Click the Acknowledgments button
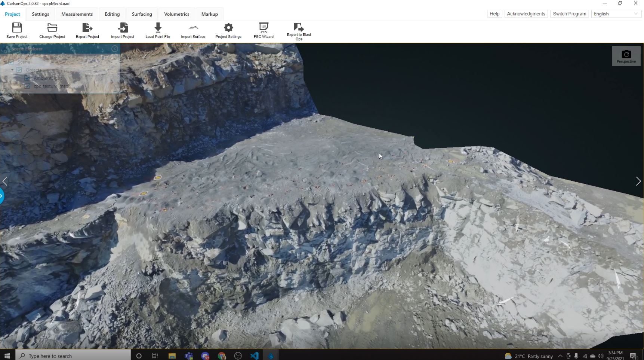Image resolution: width=644 pixels, height=360 pixels. tap(526, 14)
